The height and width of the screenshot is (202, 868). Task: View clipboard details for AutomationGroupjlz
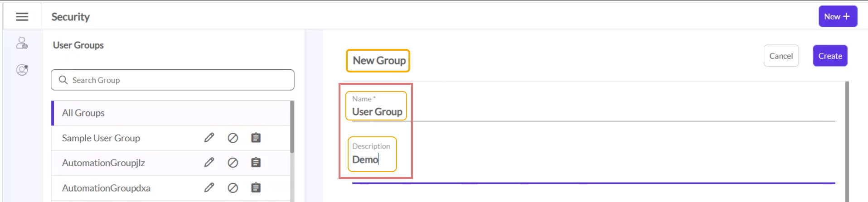click(x=256, y=163)
